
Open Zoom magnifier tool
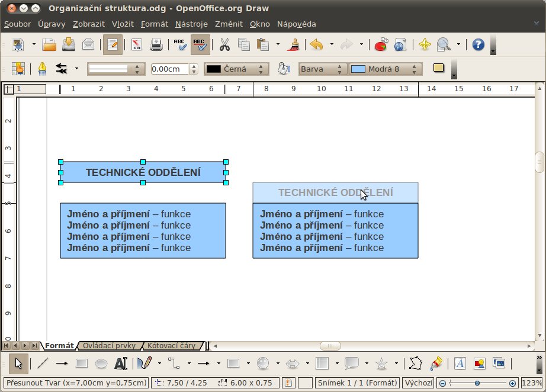point(444,44)
